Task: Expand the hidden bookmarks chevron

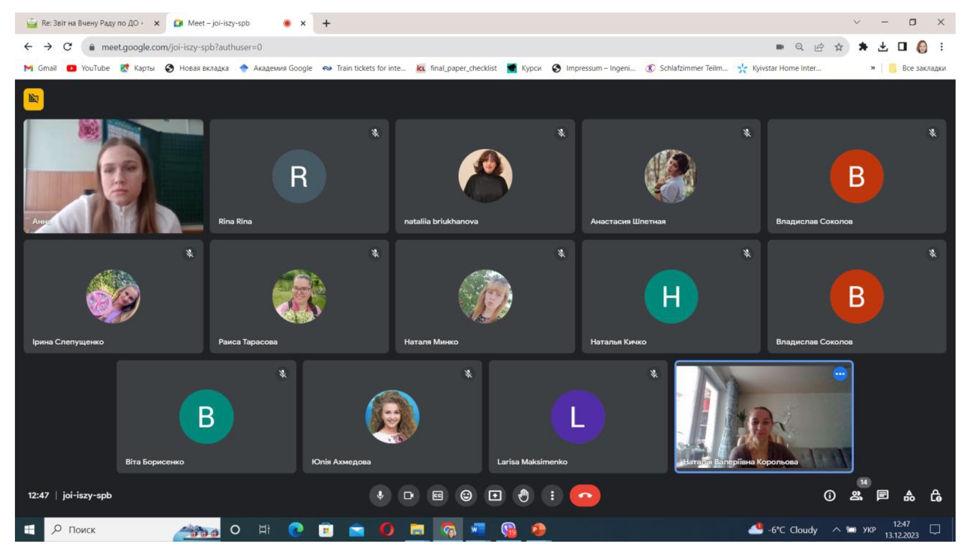Action: coord(873,68)
